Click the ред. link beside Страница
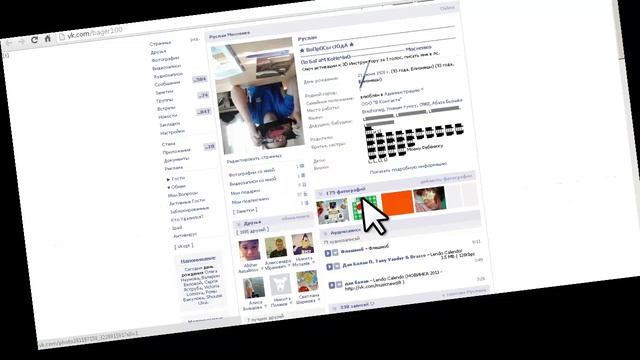640x360 pixels. (x=194, y=40)
